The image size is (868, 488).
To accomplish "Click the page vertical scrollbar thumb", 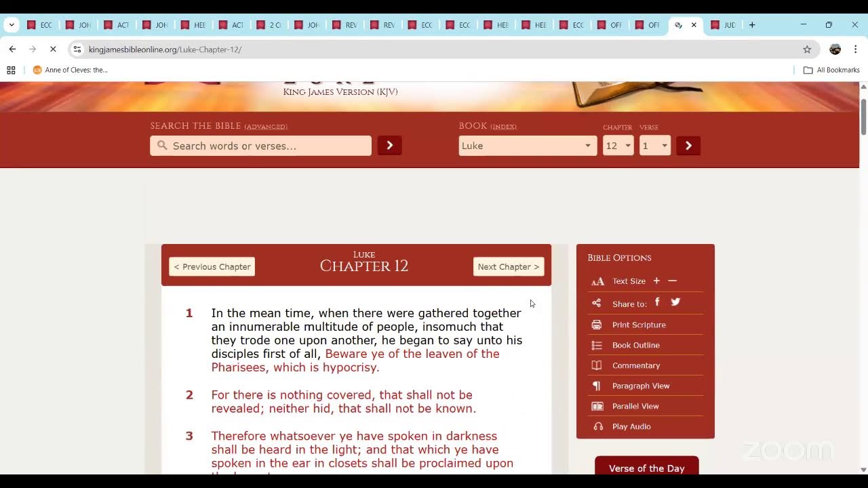I will (x=863, y=117).
